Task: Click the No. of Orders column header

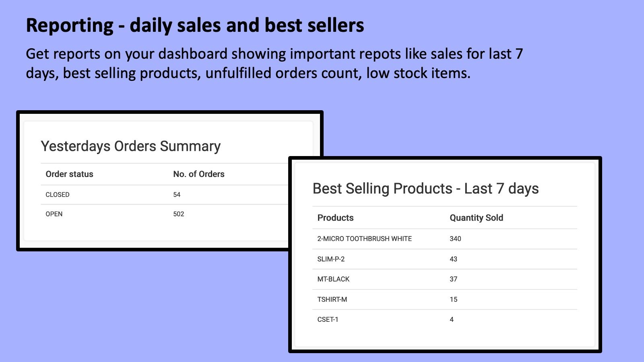Action: tap(199, 174)
